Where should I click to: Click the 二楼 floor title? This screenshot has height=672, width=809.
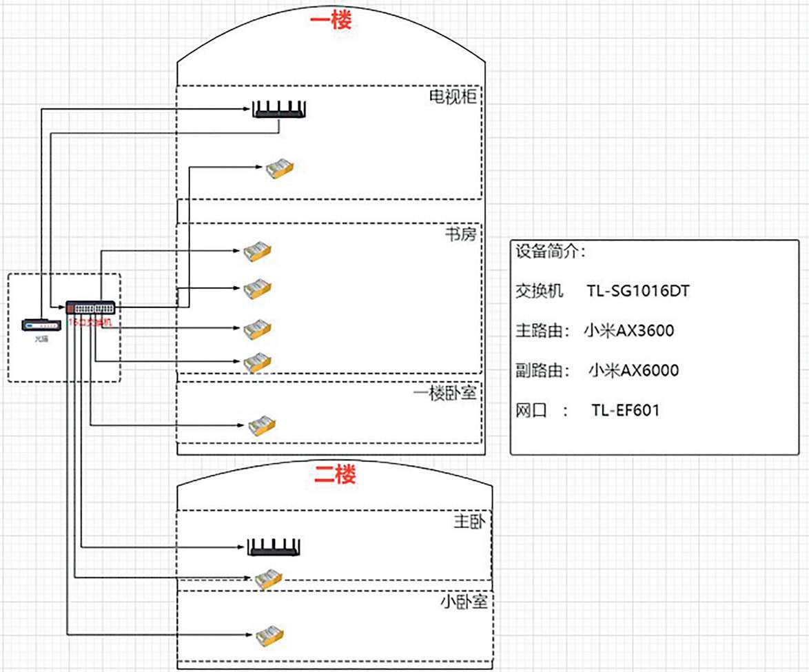[335, 474]
